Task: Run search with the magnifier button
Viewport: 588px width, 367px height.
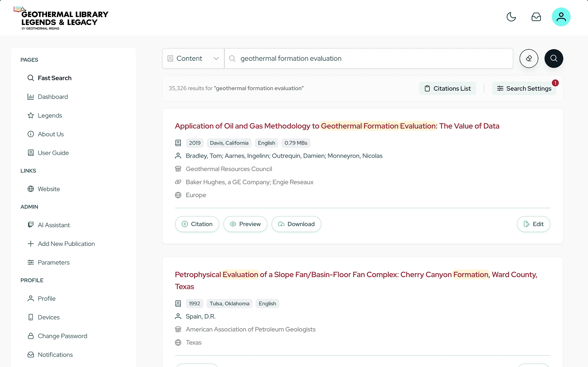Action: [x=554, y=59]
